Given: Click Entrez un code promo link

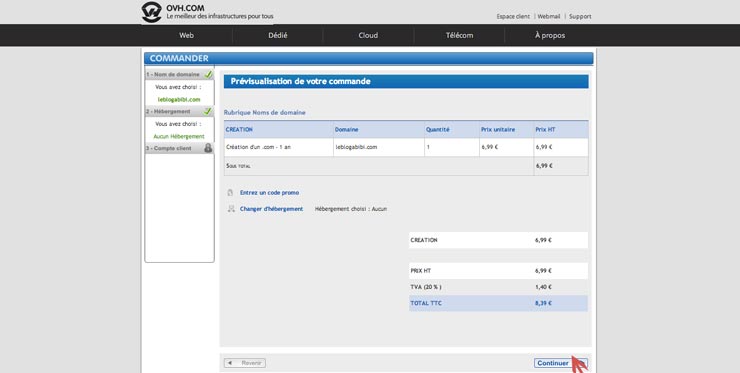Looking at the screenshot, I should pyautogui.click(x=269, y=193).
